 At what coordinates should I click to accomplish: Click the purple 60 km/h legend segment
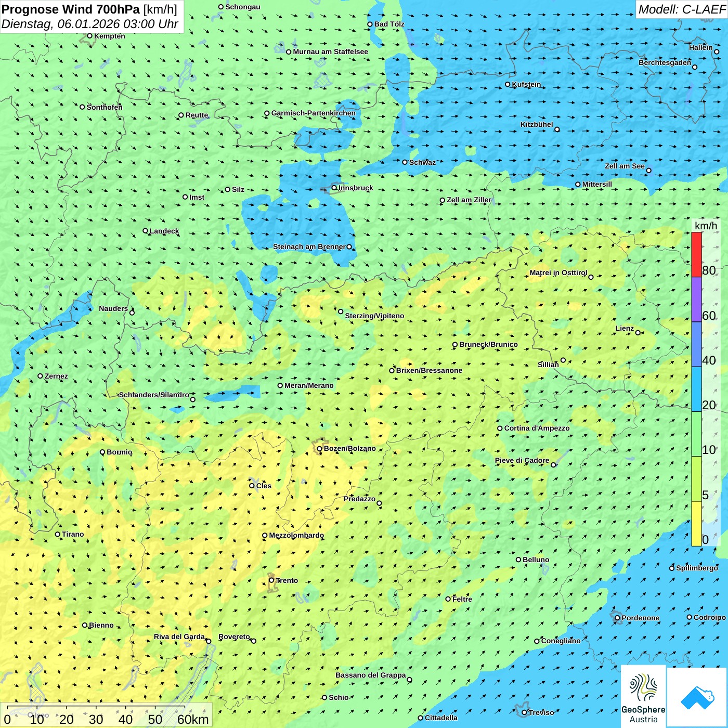tap(696, 299)
